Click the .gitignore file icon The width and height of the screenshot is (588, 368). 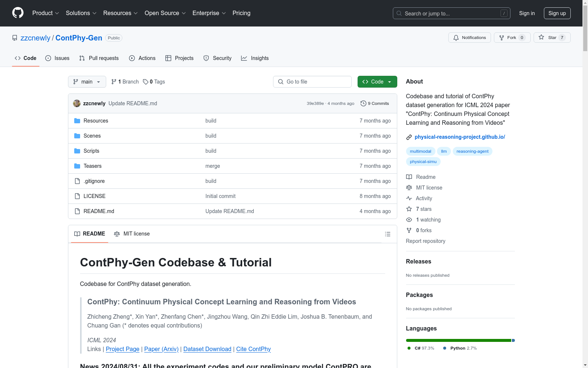click(77, 181)
